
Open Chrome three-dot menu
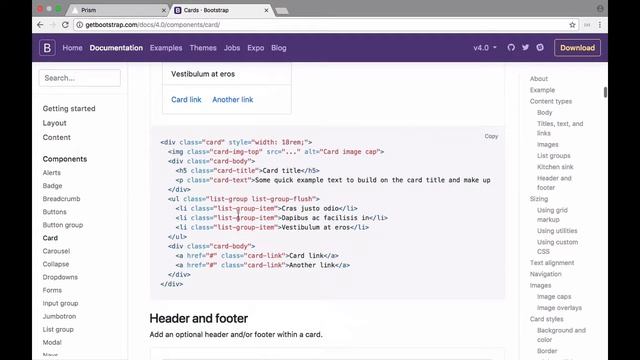point(600,25)
